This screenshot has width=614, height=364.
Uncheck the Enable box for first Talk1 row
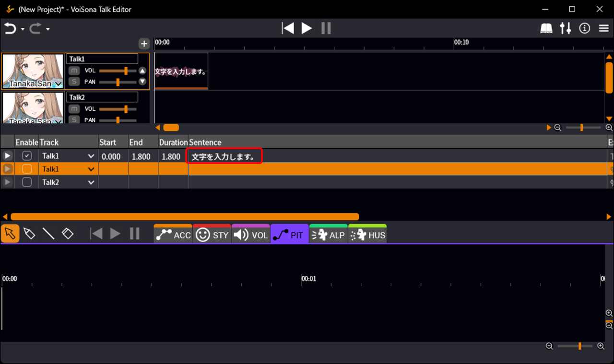(x=27, y=156)
